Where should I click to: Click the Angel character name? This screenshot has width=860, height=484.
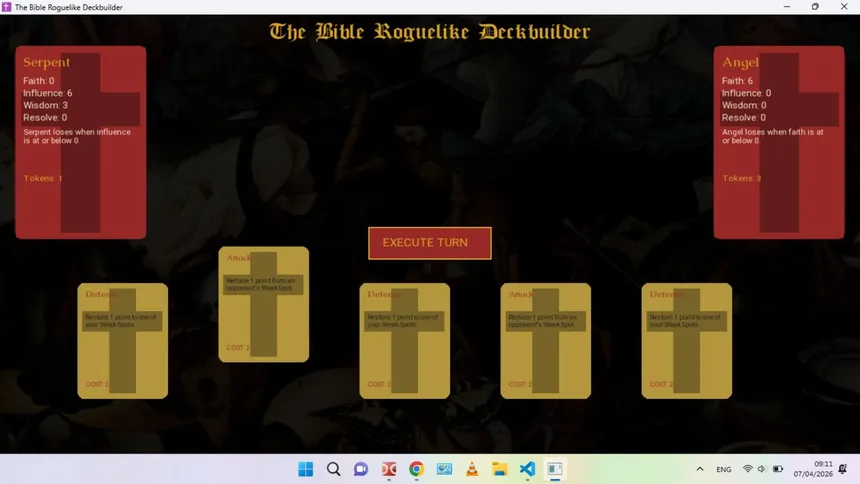click(x=740, y=63)
